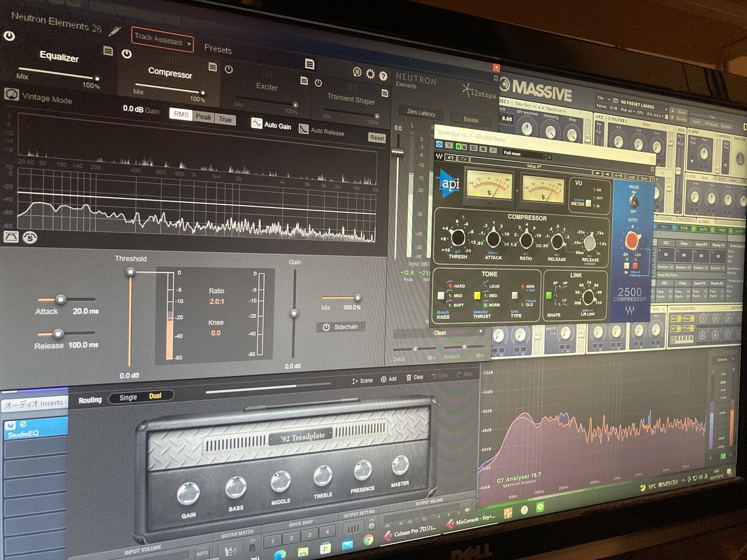747x560 pixels.
Task: Open Neutron settings gear
Action: coord(370,74)
